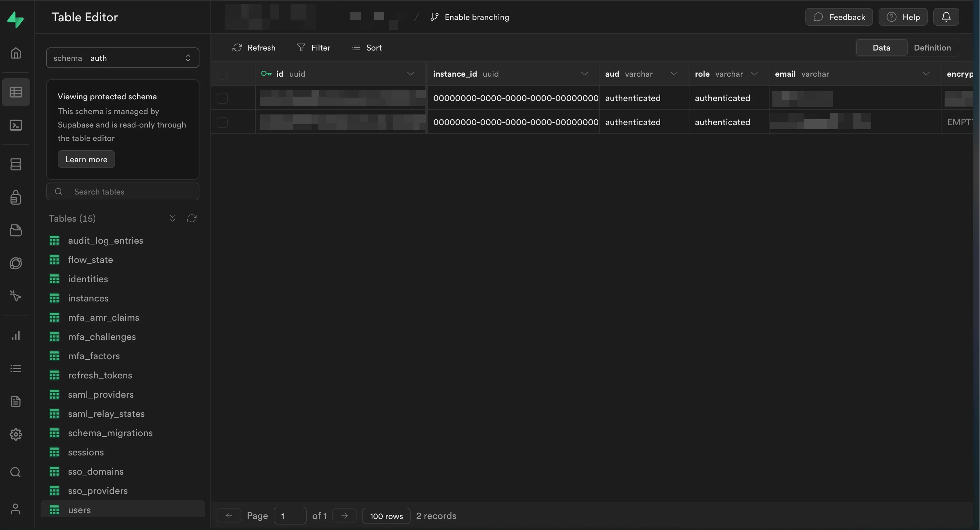The height and width of the screenshot is (530, 980).
Task: Check the first row's checkbox
Action: point(222,98)
